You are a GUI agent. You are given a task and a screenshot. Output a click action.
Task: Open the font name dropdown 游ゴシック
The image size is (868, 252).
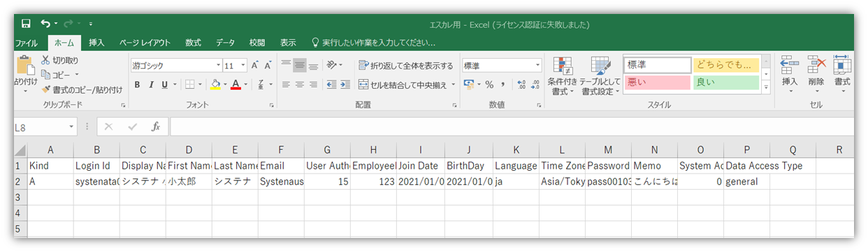coord(218,65)
